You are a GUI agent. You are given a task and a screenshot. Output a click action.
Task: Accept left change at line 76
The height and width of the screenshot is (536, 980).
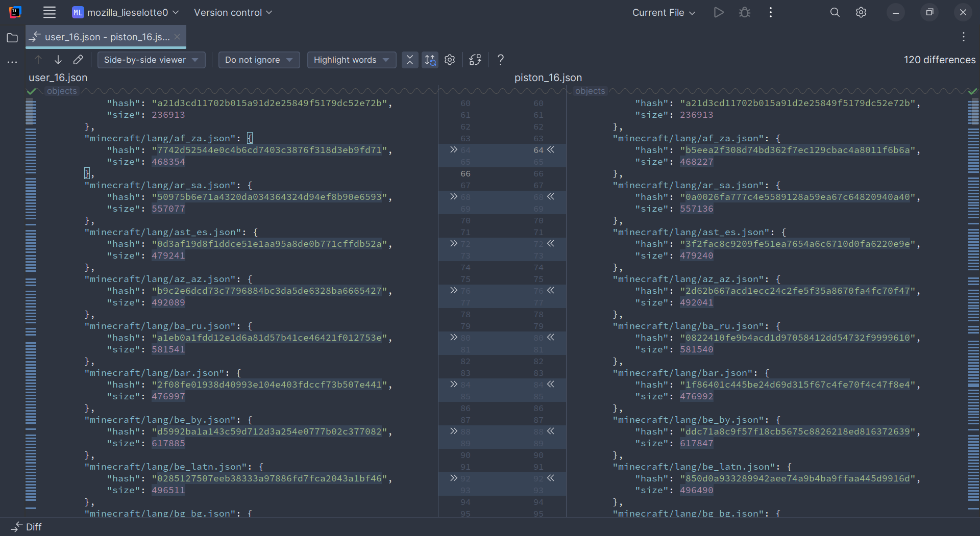453,291
